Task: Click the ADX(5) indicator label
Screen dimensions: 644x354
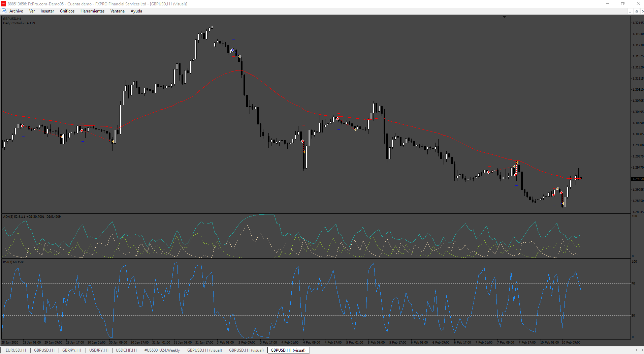Action: pos(32,217)
